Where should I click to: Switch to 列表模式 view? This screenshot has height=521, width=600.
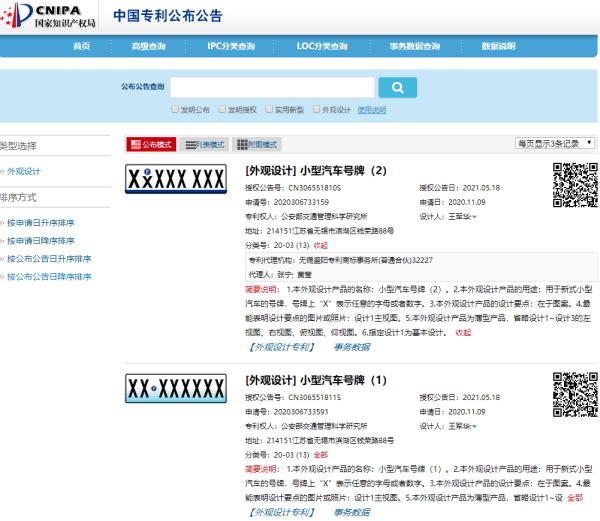tap(204, 145)
